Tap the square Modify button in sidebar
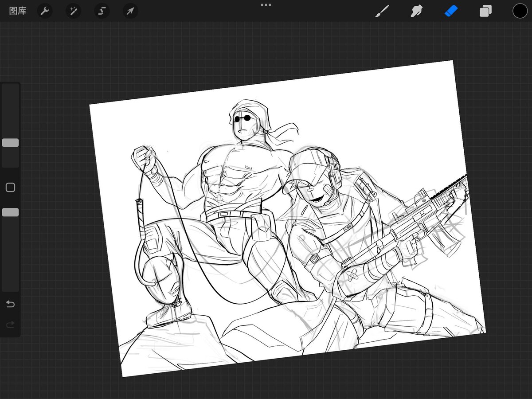 coord(10,188)
